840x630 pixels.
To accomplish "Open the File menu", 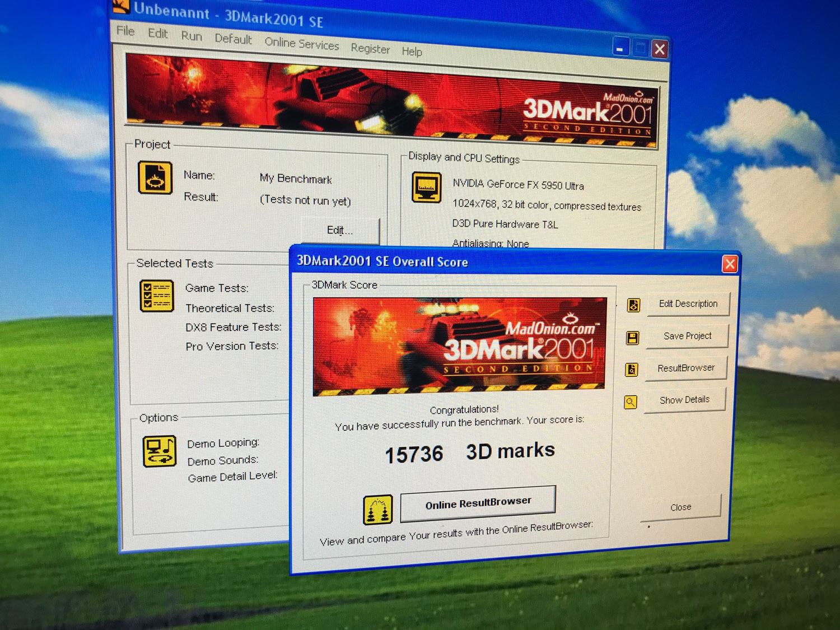I will (x=125, y=31).
